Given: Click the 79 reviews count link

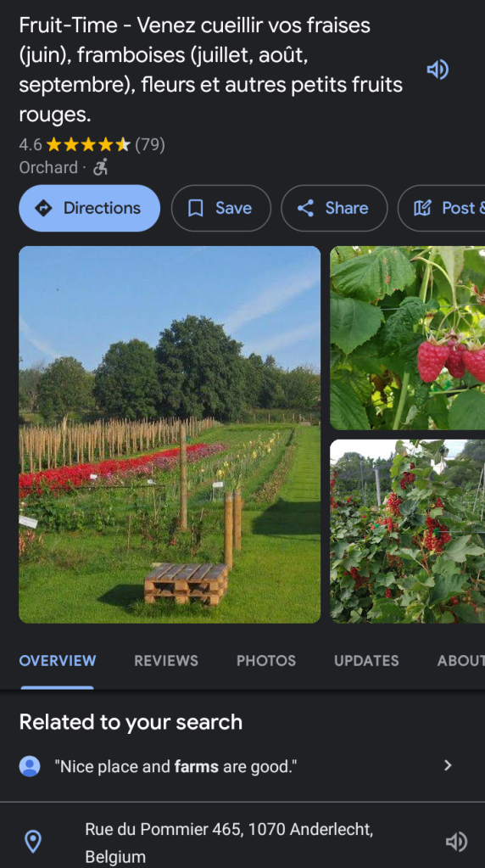Looking at the screenshot, I should 150,144.
